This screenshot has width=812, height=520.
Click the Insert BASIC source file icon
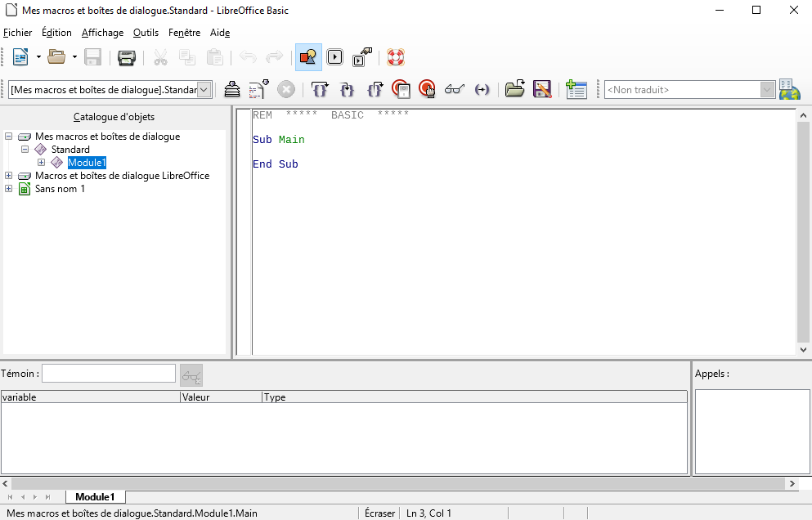tap(514, 90)
